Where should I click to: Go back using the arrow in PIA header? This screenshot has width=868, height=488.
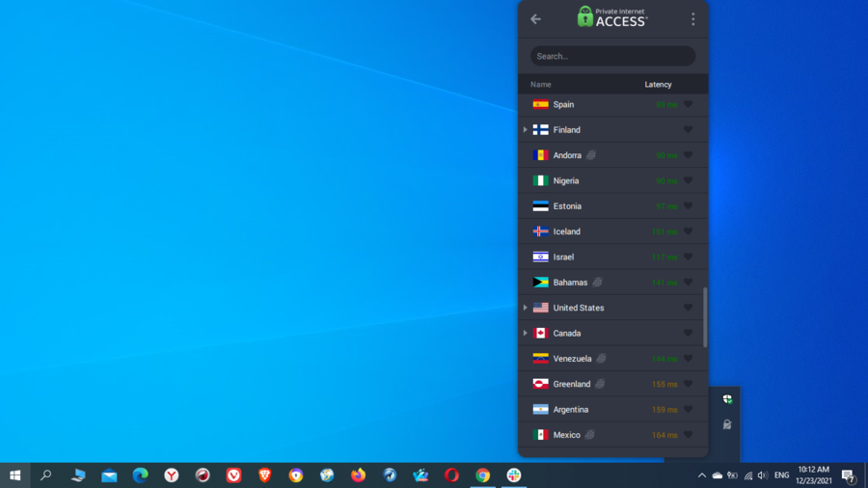(535, 19)
